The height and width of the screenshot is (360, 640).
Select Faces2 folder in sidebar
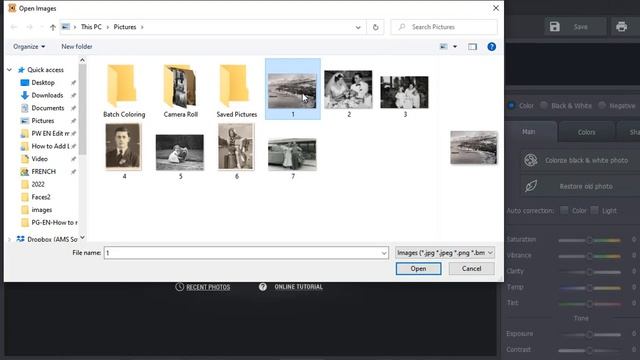41,197
